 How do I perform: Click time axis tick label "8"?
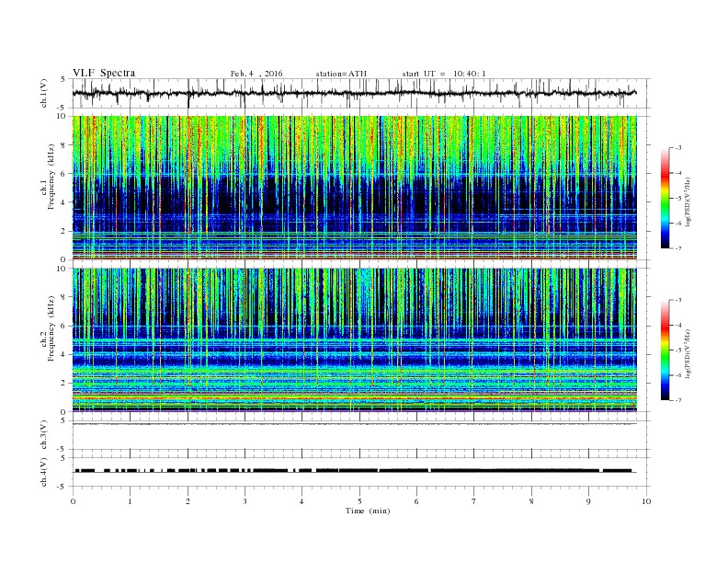pos(531,501)
